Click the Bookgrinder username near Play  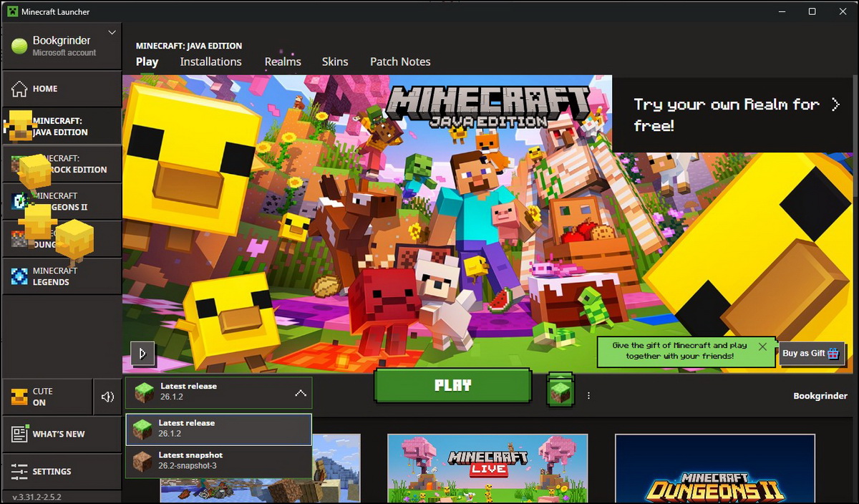click(820, 396)
